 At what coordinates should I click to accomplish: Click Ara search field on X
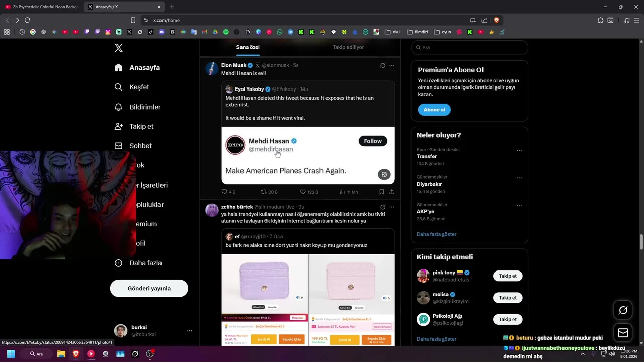click(469, 47)
